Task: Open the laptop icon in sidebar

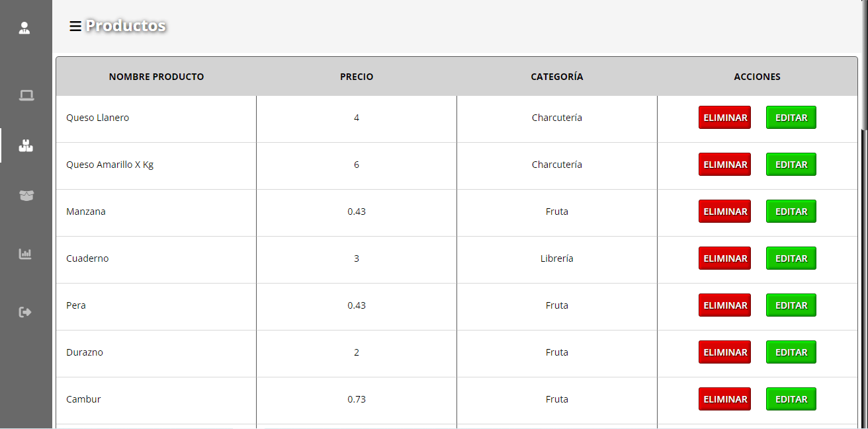Action: (26, 96)
